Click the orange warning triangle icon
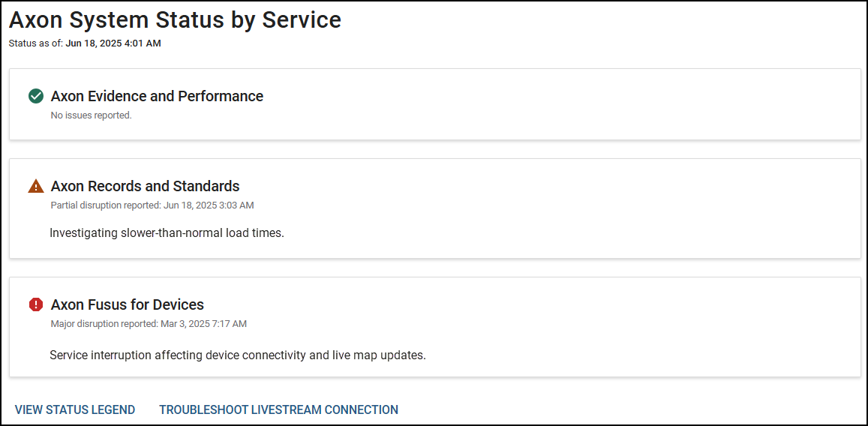Screen dimensions: 868x426 (35, 186)
